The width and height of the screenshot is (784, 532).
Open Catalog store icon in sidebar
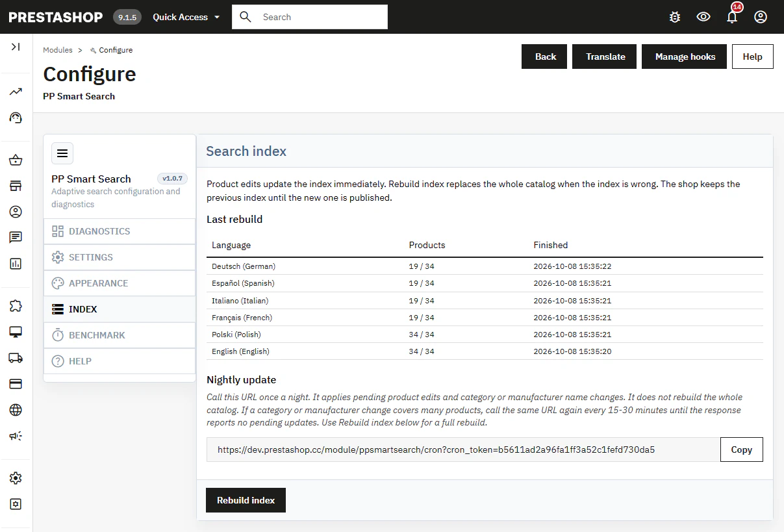[x=16, y=186]
